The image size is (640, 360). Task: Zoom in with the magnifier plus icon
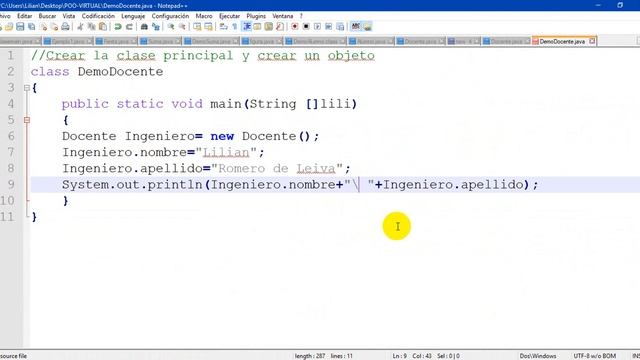tap(171, 27)
